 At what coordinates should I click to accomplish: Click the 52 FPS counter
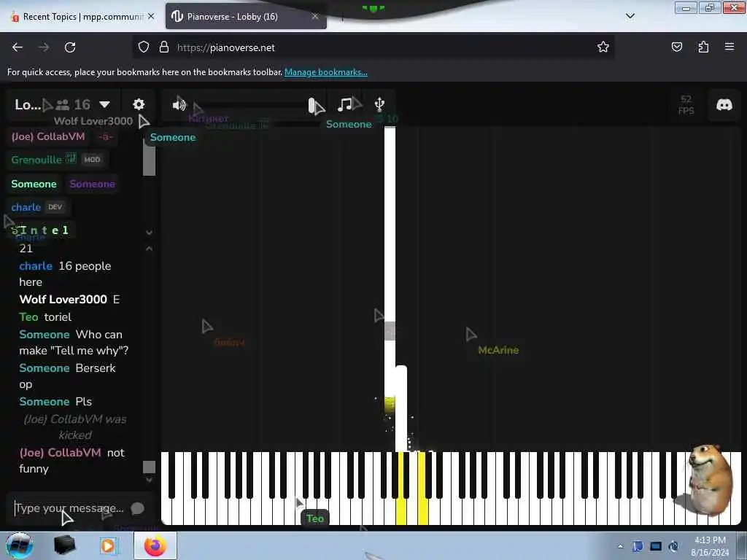click(686, 105)
